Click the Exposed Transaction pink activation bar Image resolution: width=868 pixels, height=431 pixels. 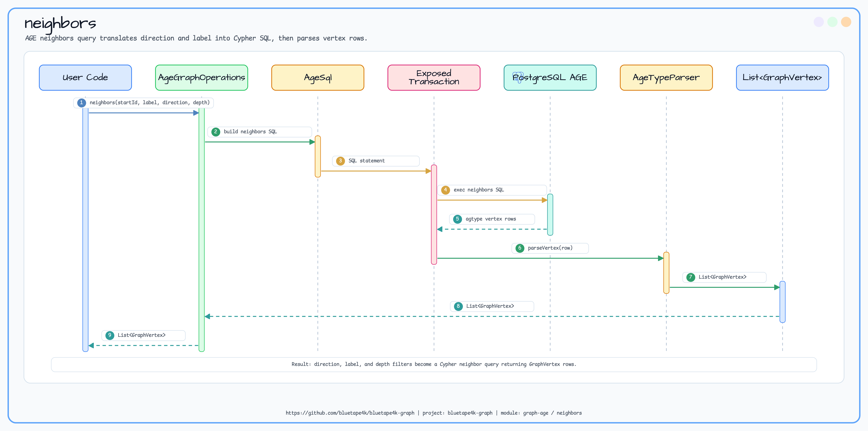coord(434,214)
